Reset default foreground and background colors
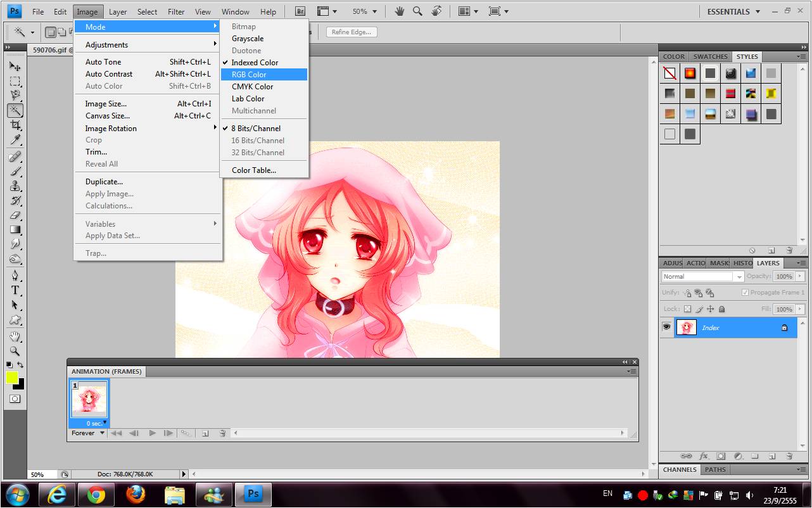 click(x=10, y=365)
